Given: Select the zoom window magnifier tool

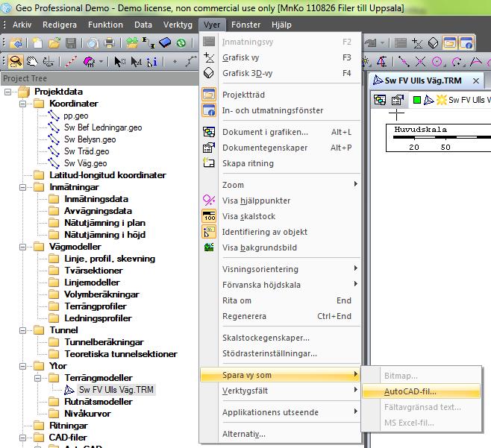Looking at the screenshot, I should (x=15, y=62).
